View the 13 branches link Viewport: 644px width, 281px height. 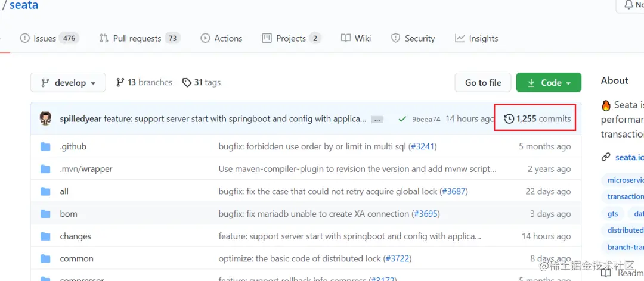(x=144, y=82)
